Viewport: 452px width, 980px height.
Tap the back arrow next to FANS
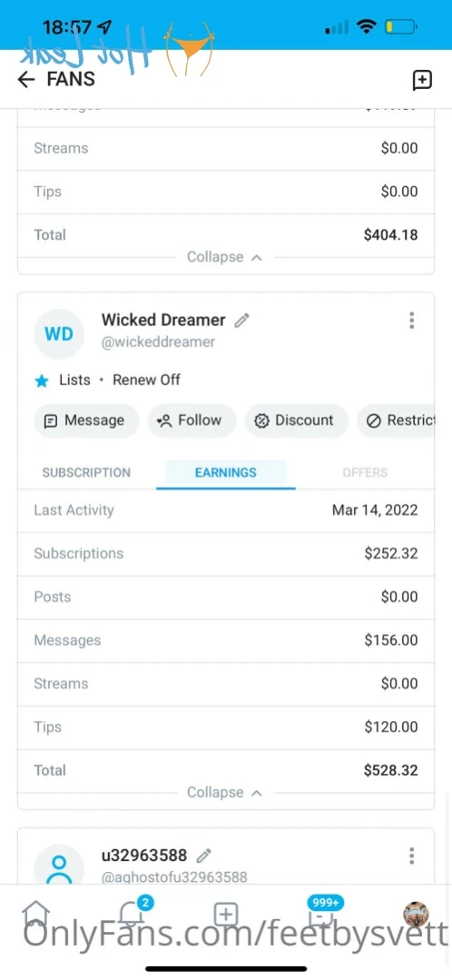25,79
